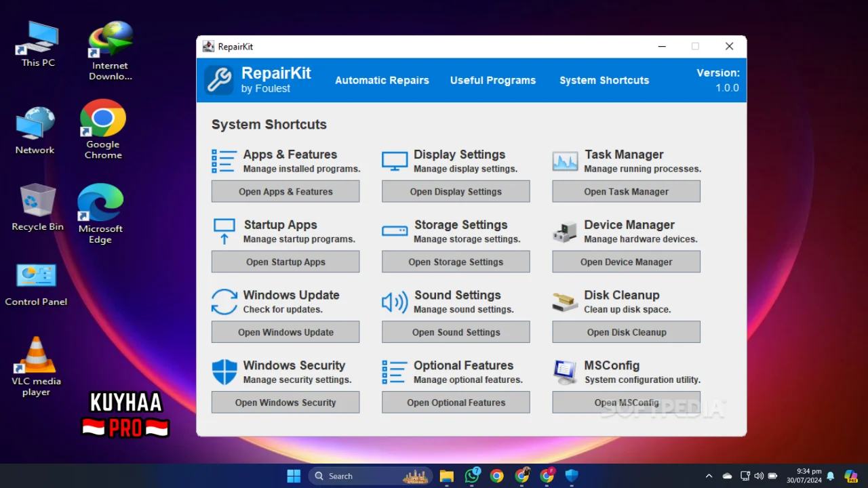The image size is (868, 488).
Task: Click 'Check for updates.' description
Action: point(283,309)
